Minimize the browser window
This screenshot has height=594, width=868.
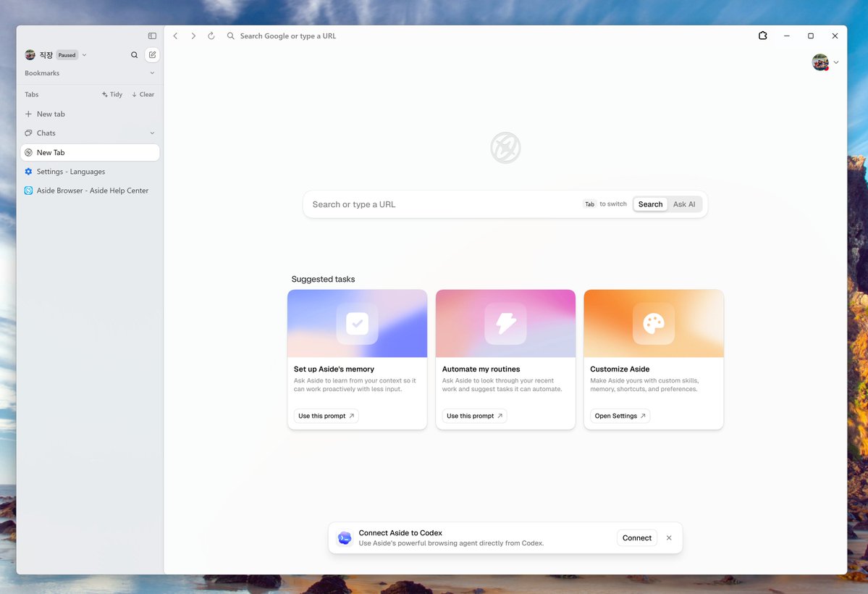pyautogui.click(x=787, y=36)
